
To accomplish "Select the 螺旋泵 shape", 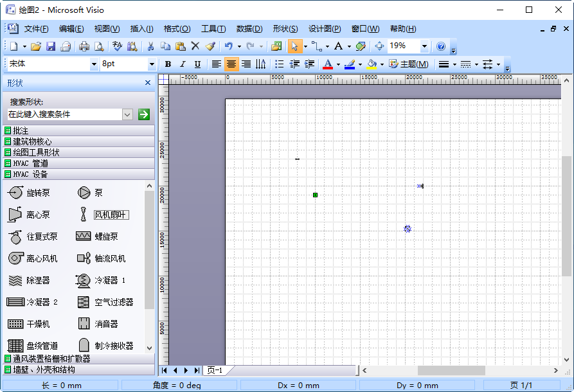I will 97,236.
